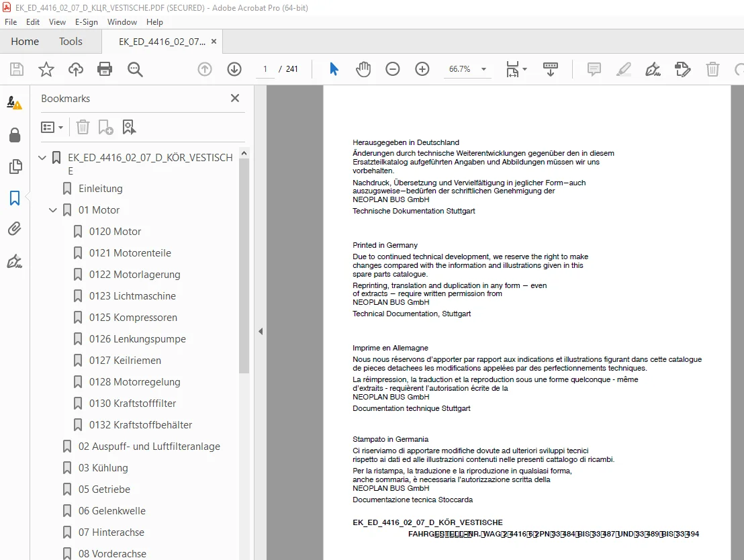The width and height of the screenshot is (744, 560).
Task: Enable scrolling read mode icon
Action: pyautogui.click(x=551, y=69)
